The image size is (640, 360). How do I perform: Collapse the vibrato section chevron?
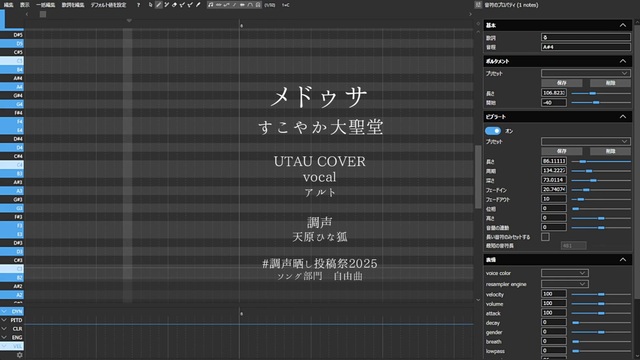point(623,117)
